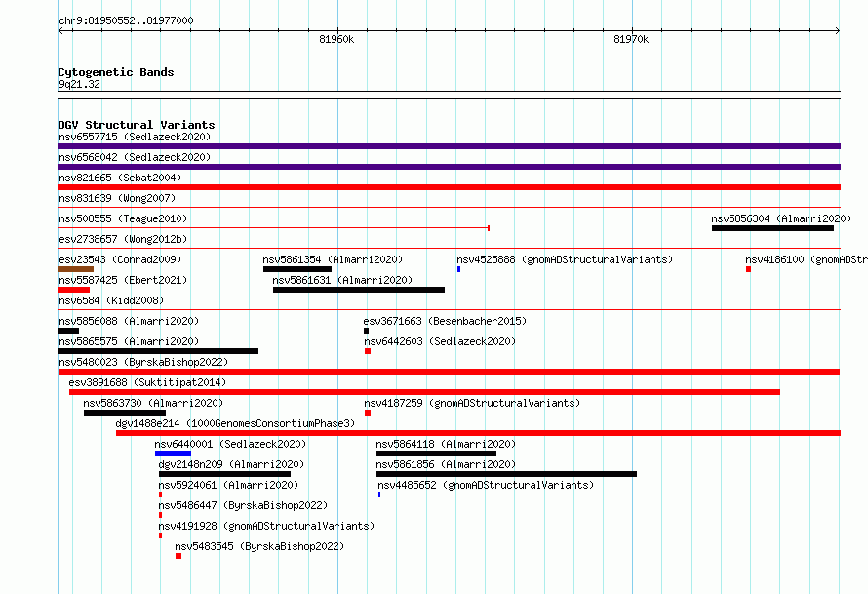Select nsv4485652 (gnomADStructuralVariants) label

[x=486, y=485]
